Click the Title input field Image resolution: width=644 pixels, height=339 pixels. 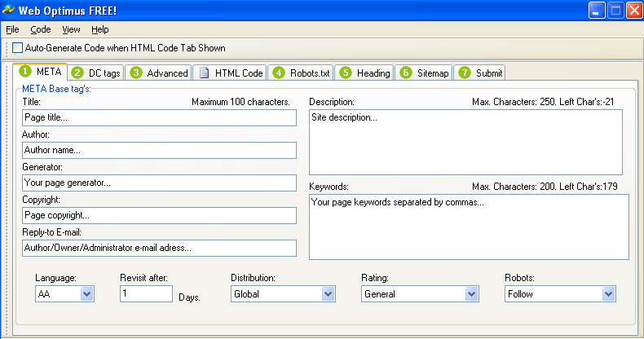(159, 118)
